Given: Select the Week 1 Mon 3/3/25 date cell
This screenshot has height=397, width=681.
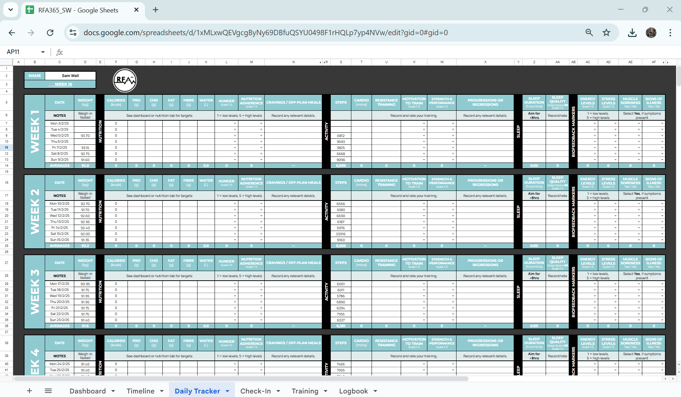Looking at the screenshot, I should [x=60, y=124].
